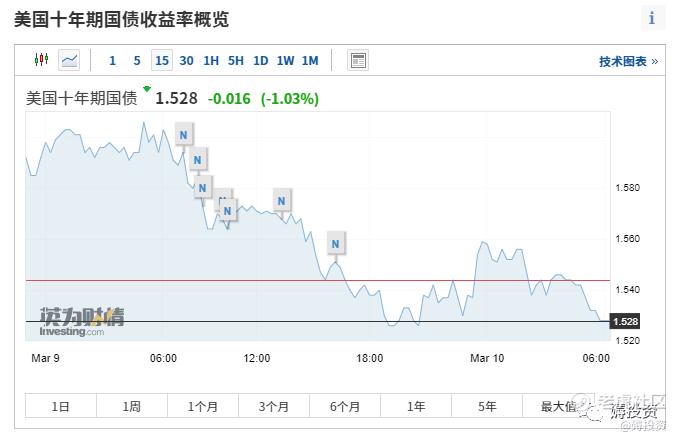Switch to candlestick chart type

click(x=41, y=60)
